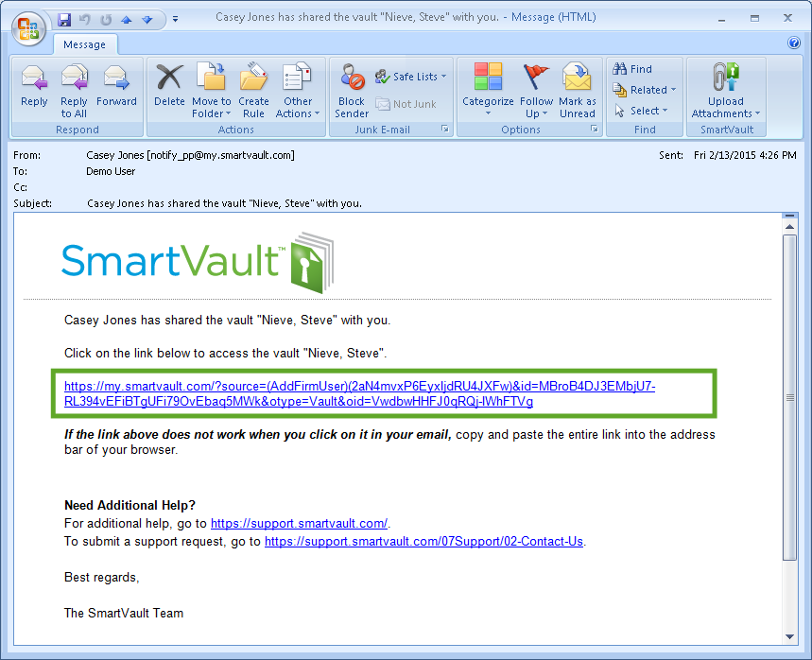Click the Not Junk button

(x=406, y=104)
